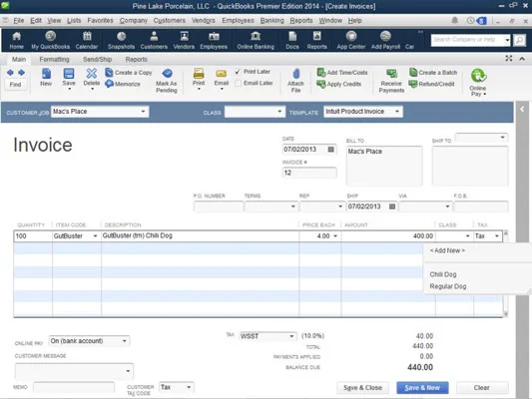The image size is (532, 399).
Task: Click Create a Copy
Action: click(129, 72)
